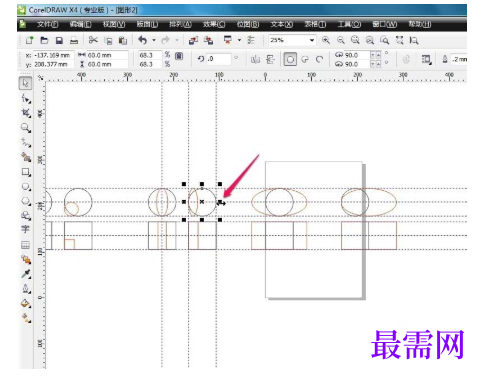Open the Application Launcher dropdown arrow
The width and height of the screenshot is (483, 376).
[x=239, y=40]
